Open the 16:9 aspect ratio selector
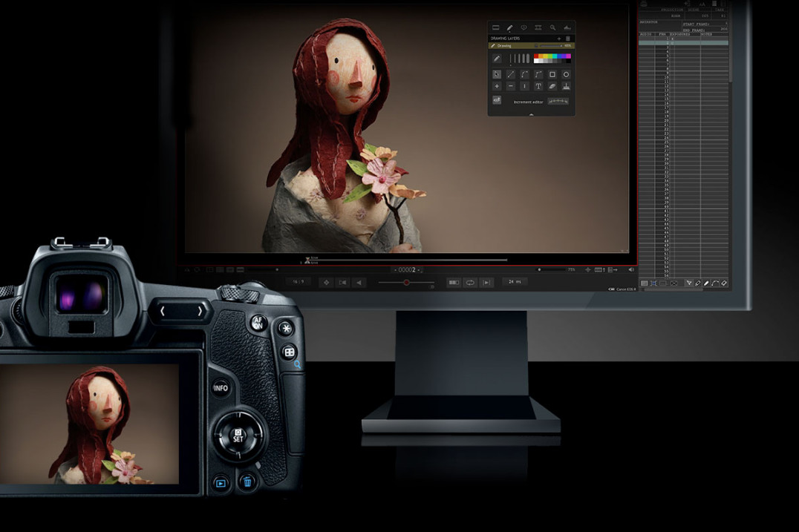The image size is (799, 532). click(x=298, y=281)
